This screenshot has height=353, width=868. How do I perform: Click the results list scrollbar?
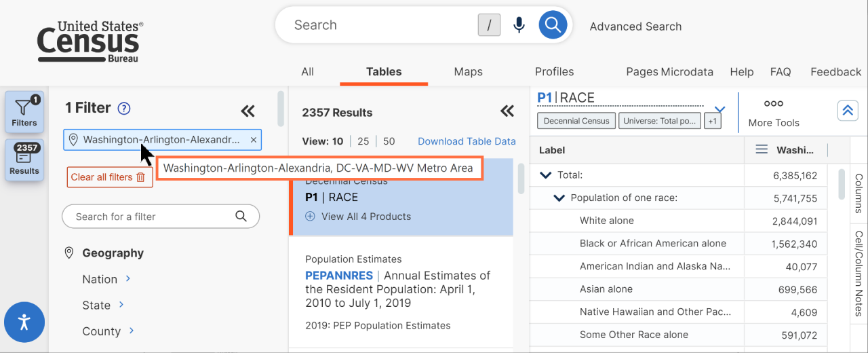[521, 178]
